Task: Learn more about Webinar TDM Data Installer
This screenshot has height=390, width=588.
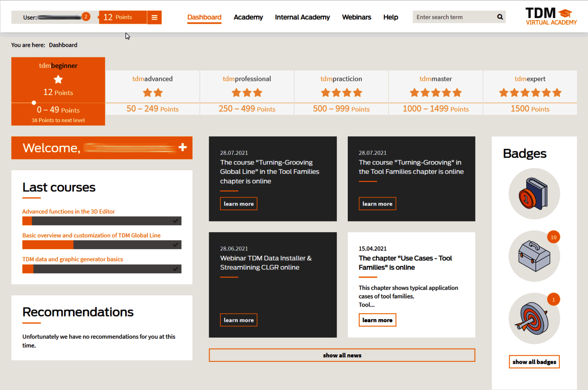Action: 239,320
